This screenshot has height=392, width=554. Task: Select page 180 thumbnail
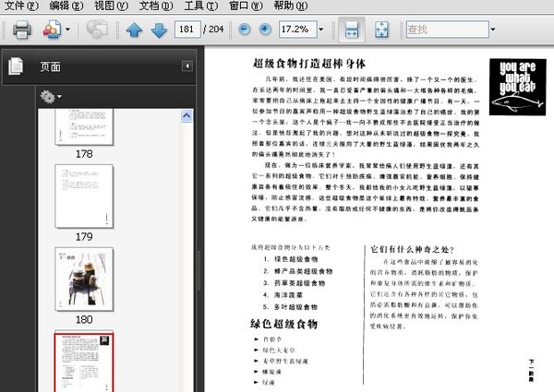84,278
